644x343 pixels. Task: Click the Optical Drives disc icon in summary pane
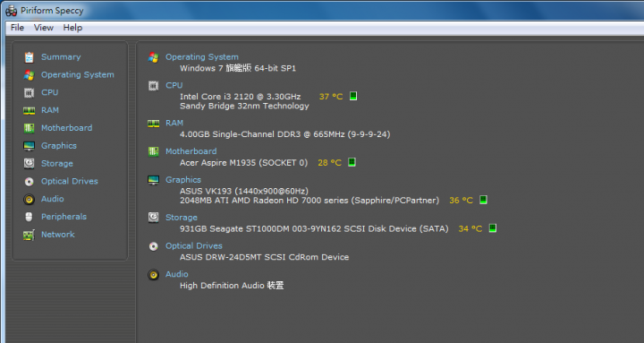(153, 246)
